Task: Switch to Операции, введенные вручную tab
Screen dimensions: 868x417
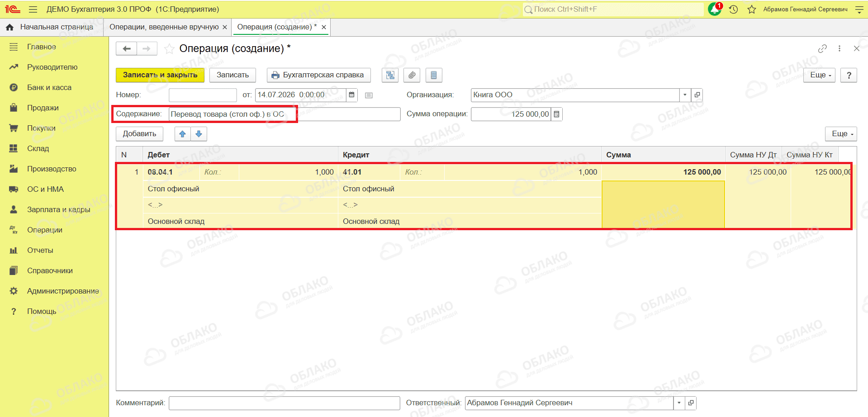Action: pyautogui.click(x=164, y=27)
